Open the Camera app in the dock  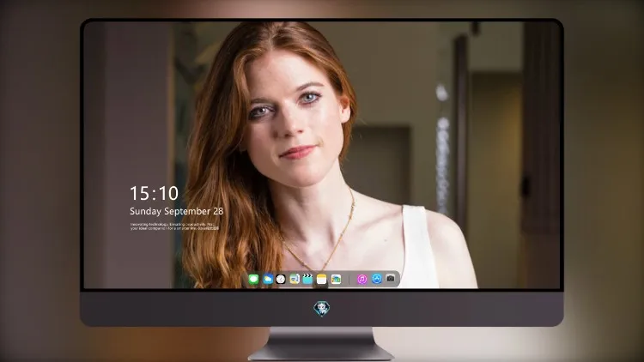point(391,279)
